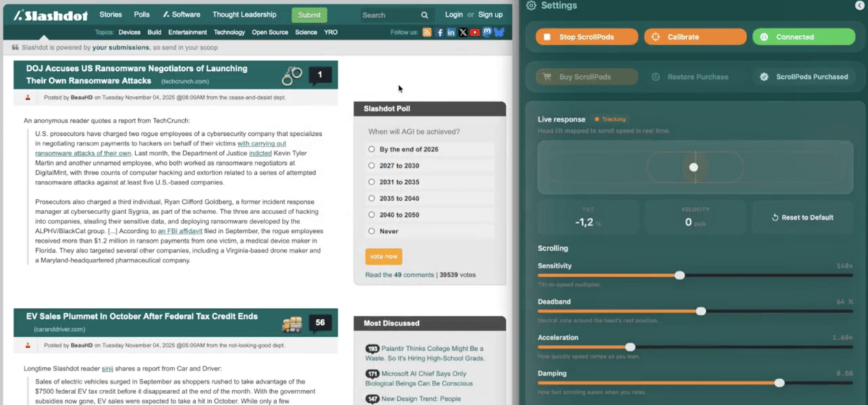
Task: Go to the Devices topic
Action: point(129,33)
